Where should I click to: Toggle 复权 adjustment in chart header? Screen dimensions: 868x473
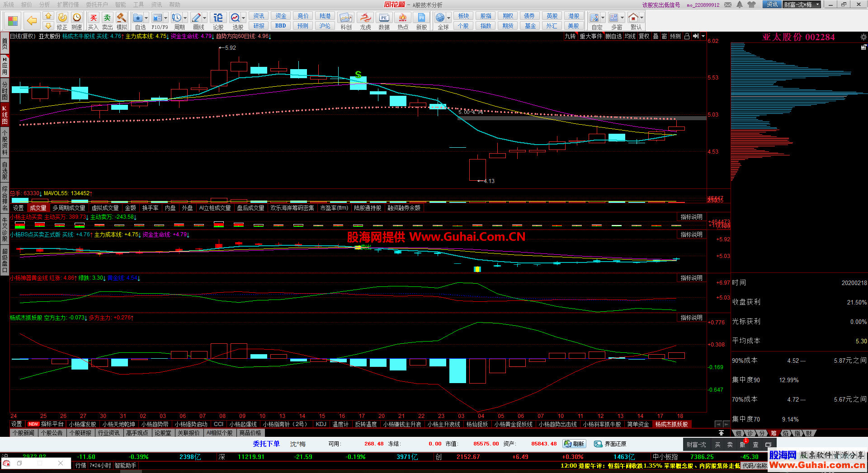(644, 36)
